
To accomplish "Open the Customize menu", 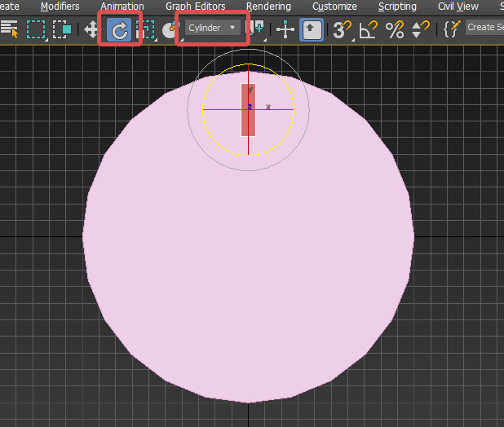I will [334, 7].
